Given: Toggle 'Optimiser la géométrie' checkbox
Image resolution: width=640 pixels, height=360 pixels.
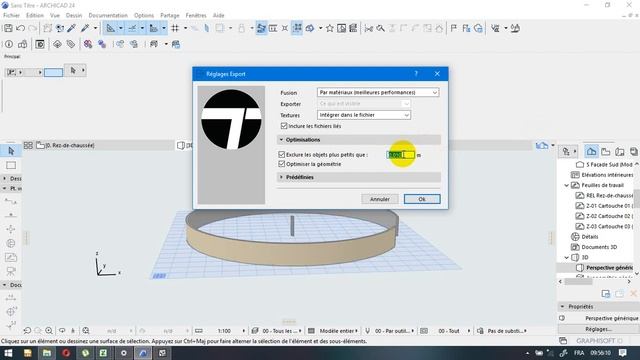Looking at the screenshot, I should (x=282, y=164).
